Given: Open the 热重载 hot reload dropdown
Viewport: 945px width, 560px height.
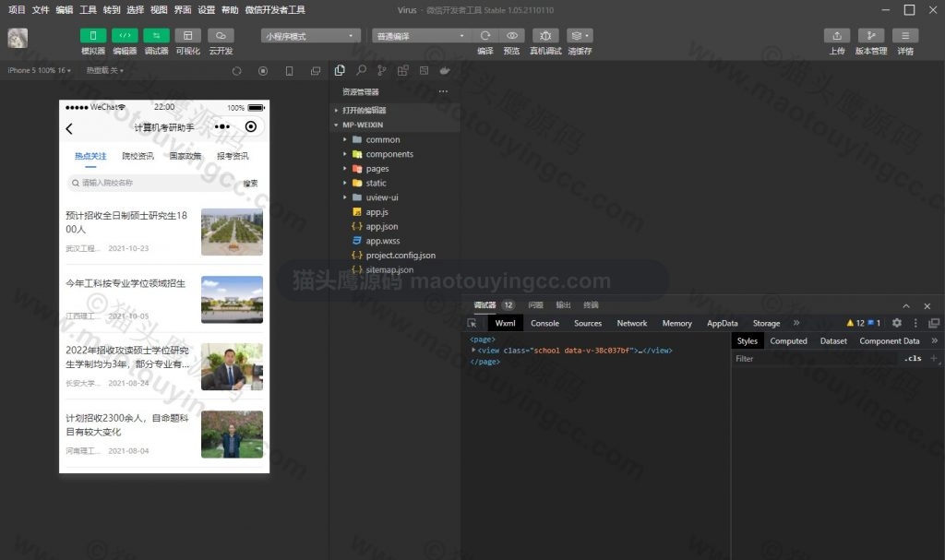Looking at the screenshot, I should (x=105, y=70).
